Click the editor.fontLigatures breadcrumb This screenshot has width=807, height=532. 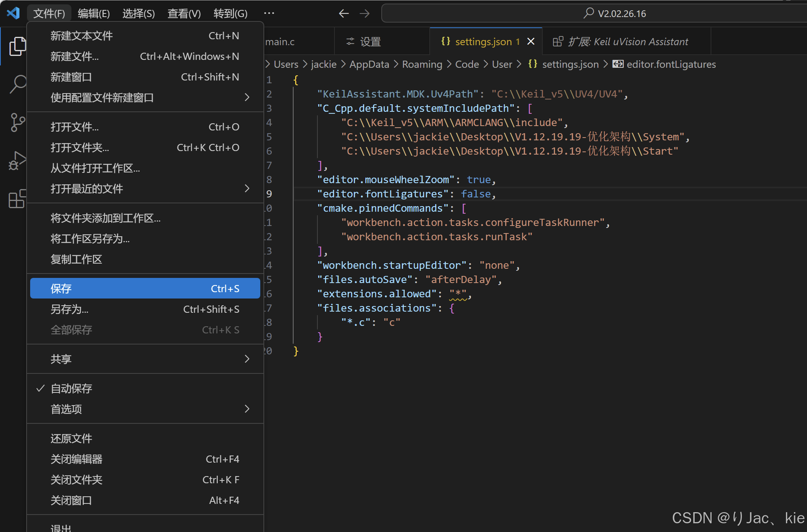(x=671, y=64)
